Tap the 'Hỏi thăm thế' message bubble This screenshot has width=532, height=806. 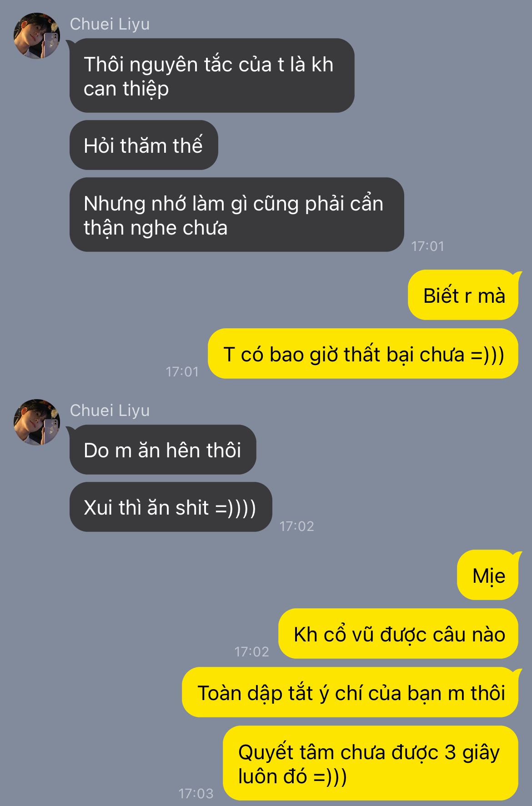click(x=144, y=145)
